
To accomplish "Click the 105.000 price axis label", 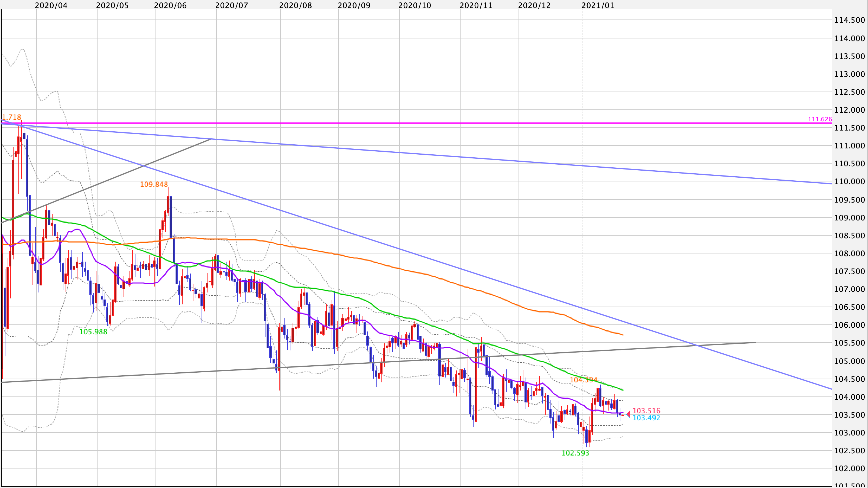I will [850, 361].
